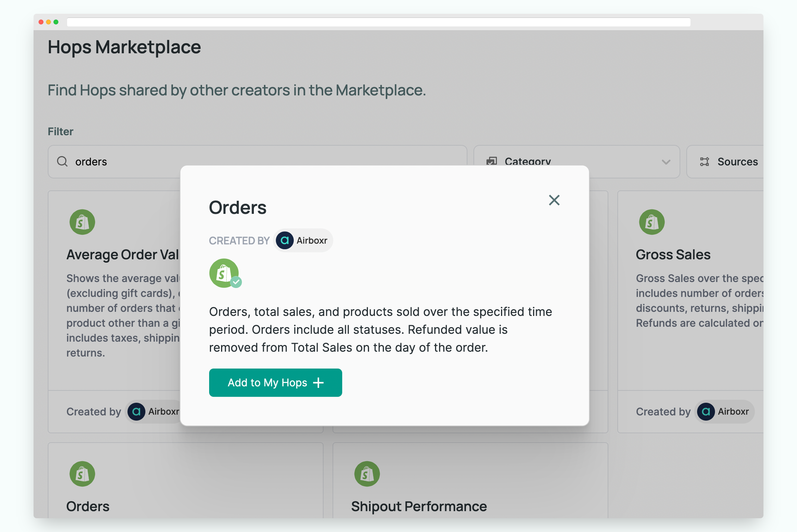The image size is (797, 532).
Task: Click the dialog description about Orders and total sales
Action: (x=381, y=329)
